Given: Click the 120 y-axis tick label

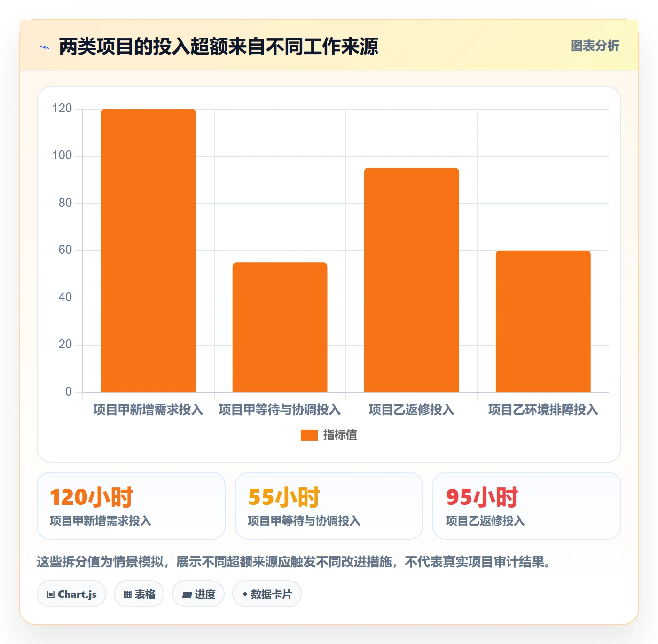Looking at the screenshot, I should pos(62,109).
